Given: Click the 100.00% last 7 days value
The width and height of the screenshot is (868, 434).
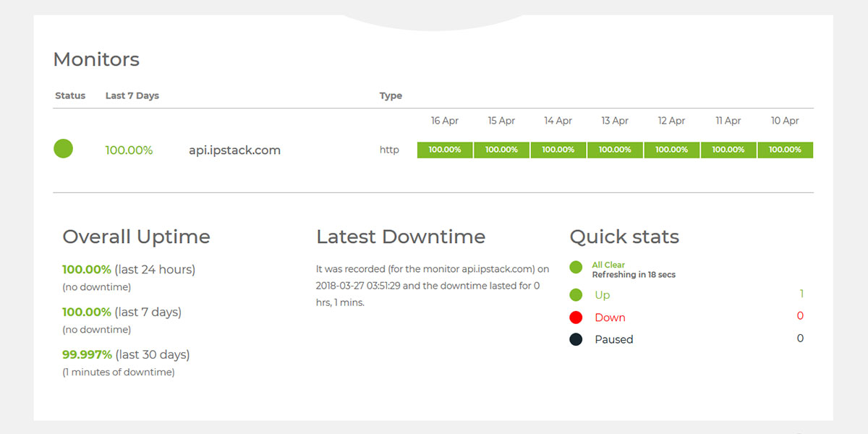Looking at the screenshot, I should pos(129,150).
